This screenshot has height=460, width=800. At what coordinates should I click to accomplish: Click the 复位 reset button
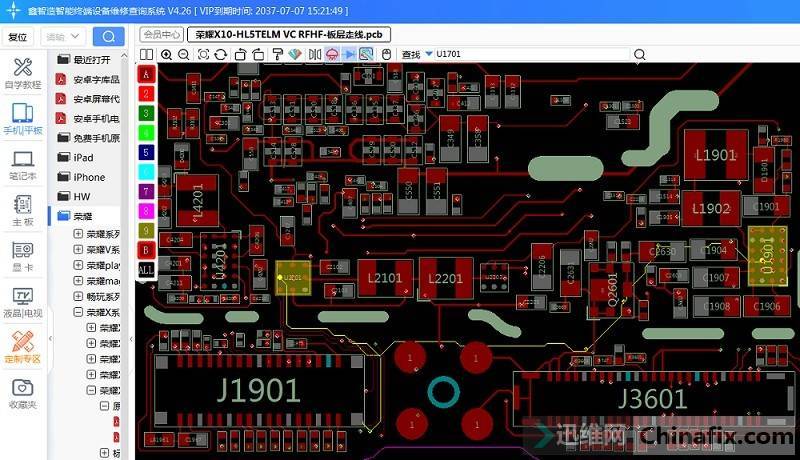(17, 37)
